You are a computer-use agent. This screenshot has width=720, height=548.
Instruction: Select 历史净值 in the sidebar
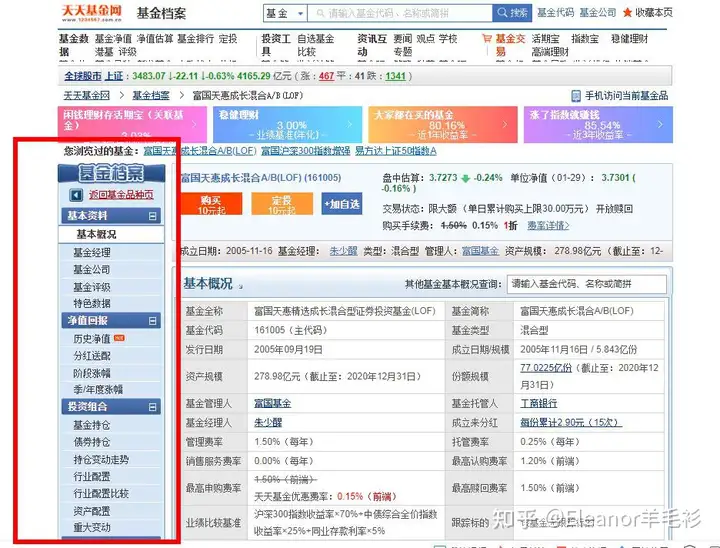pos(92,339)
